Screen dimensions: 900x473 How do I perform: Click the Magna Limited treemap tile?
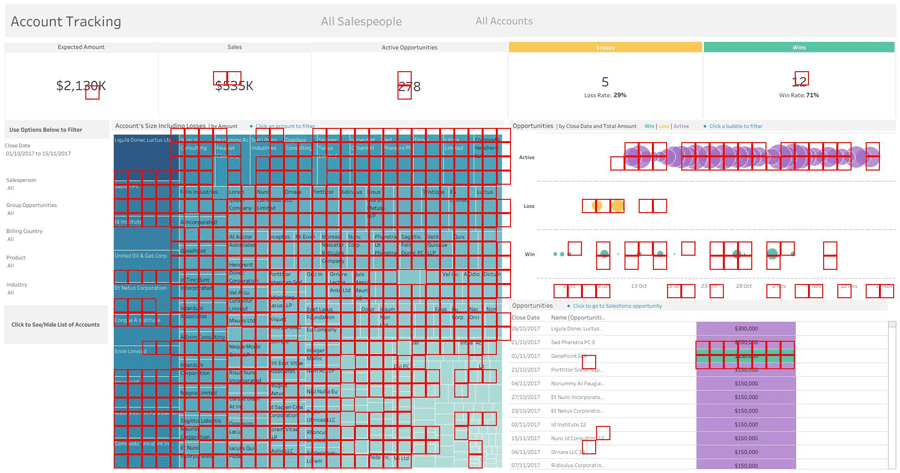204,402
